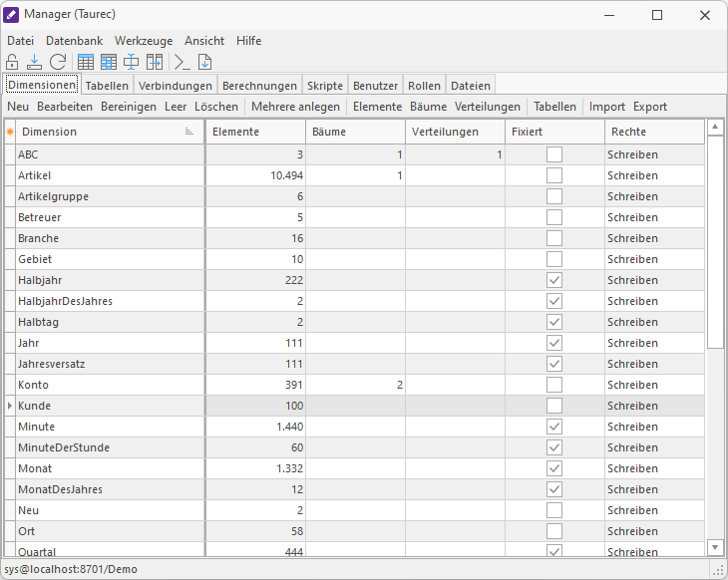Screen dimensions: 728x580
Task: Click the Export button
Action: [650, 107]
